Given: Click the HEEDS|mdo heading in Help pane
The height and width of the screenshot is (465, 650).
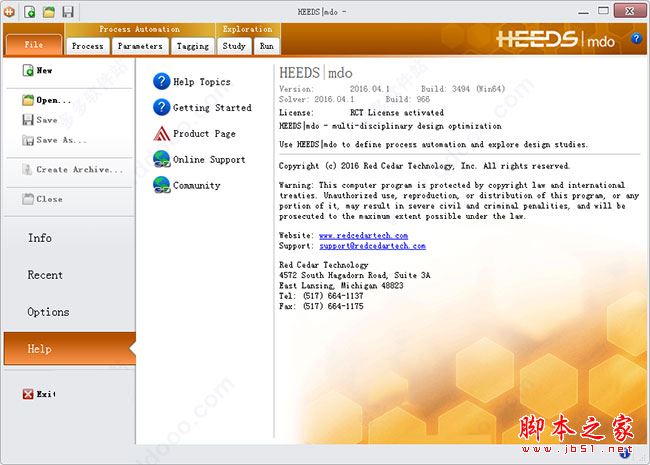Looking at the screenshot, I should coord(316,73).
